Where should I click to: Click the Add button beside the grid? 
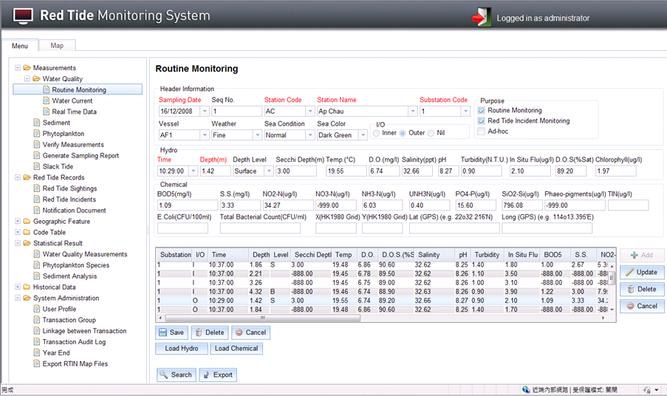click(642, 255)
